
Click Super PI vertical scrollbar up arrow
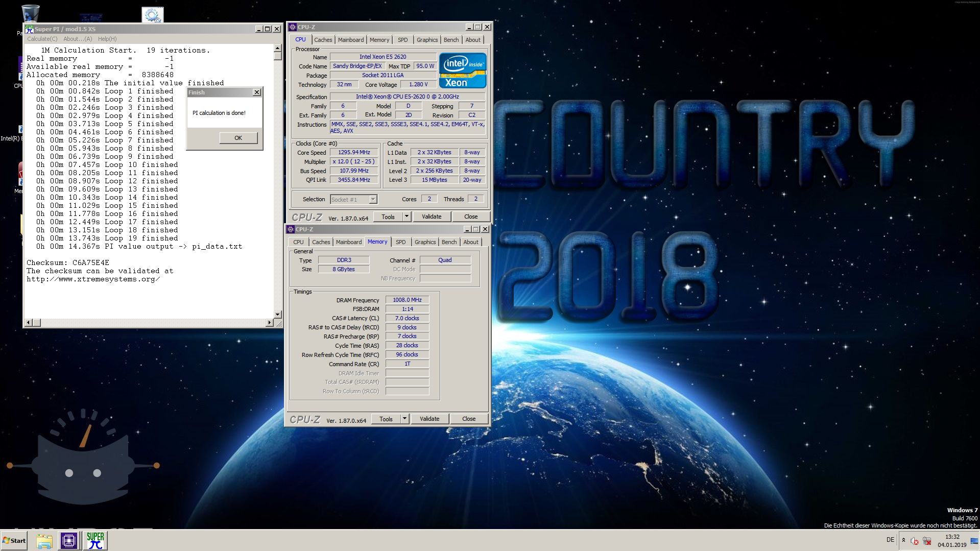pyautogui.click(x=277, y=48)
